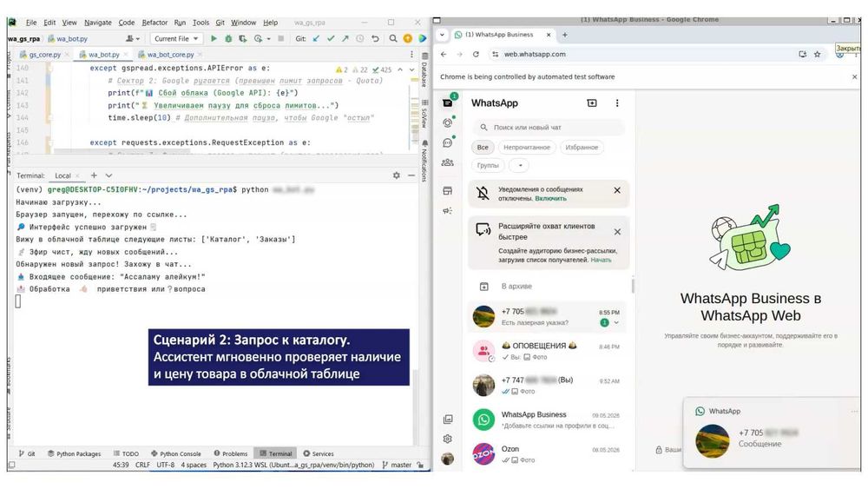Screen dimensions: 868x489
Task: Click the Git update project arrow
Action: 316,39
